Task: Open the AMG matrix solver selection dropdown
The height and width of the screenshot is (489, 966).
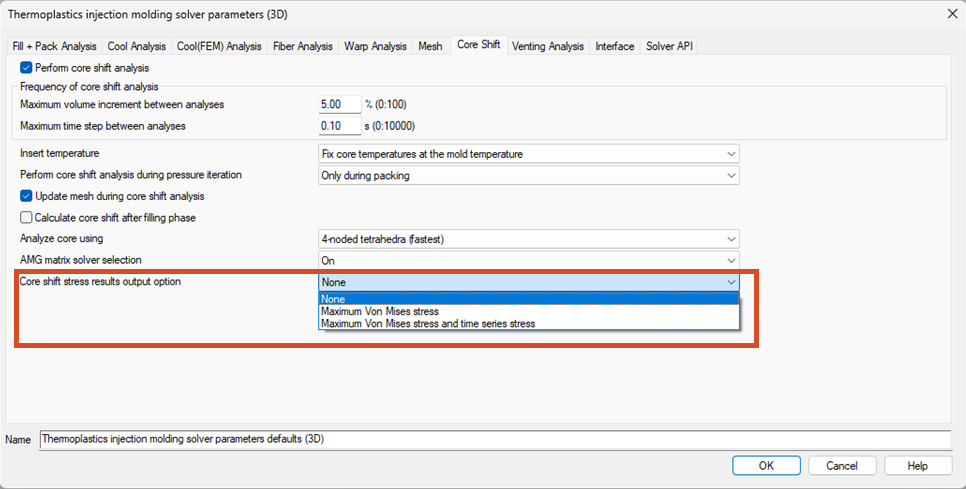Action: [529, 261]
